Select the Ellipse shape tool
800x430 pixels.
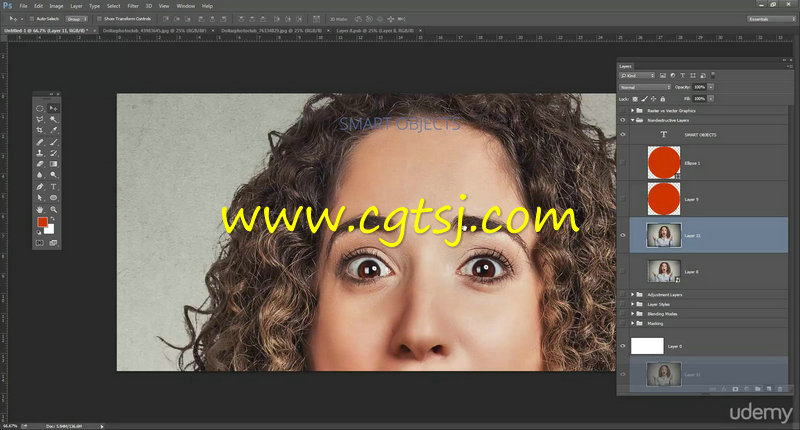pos(53,198)
